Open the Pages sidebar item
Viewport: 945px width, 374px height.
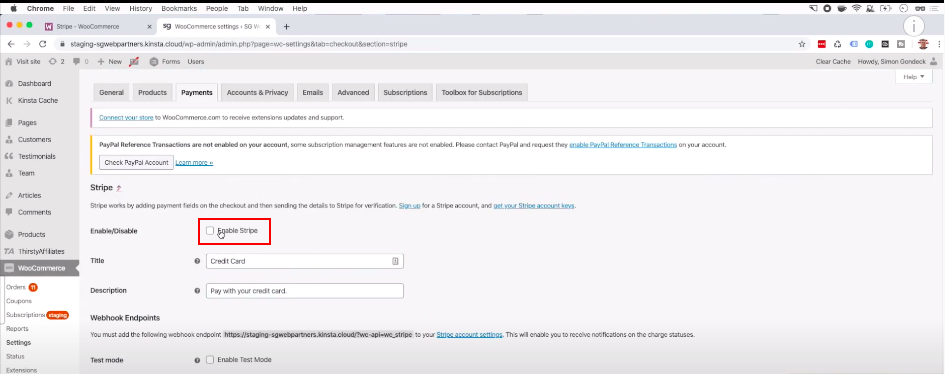coord(27,122)
